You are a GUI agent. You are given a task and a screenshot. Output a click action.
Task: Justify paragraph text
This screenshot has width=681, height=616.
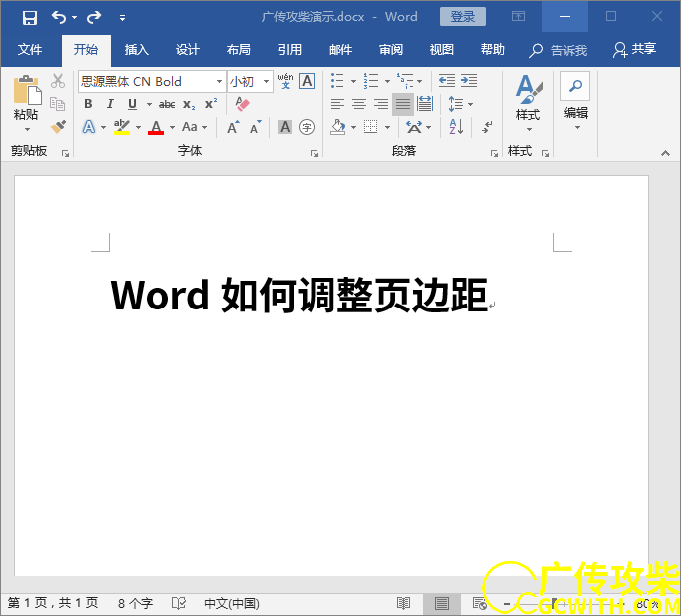coord(403,104)
